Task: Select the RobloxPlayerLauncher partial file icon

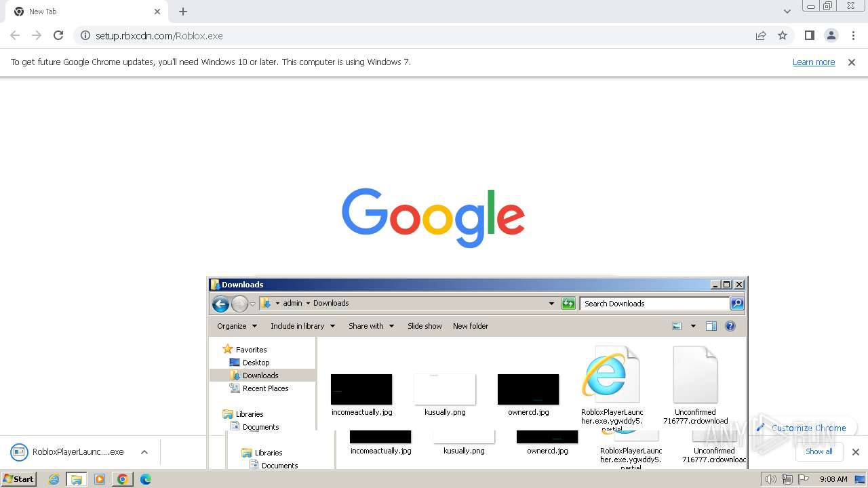Action: [x=611, y=374]
